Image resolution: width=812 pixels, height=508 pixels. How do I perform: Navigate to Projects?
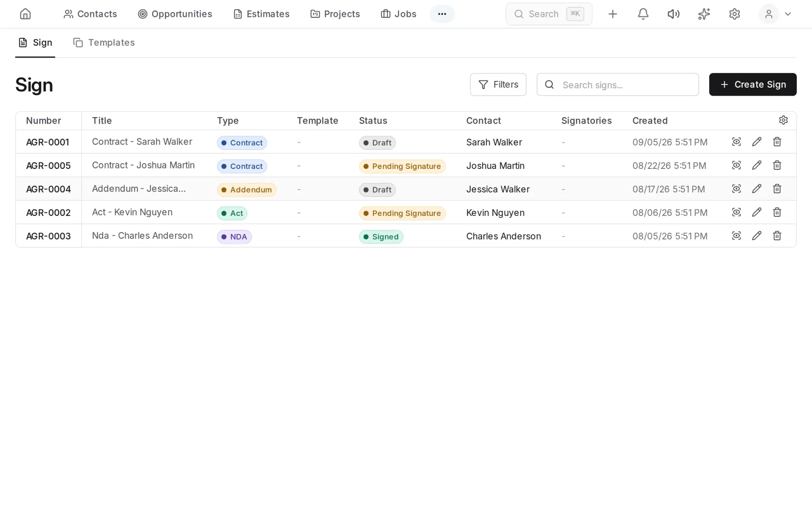click(335, 14)
